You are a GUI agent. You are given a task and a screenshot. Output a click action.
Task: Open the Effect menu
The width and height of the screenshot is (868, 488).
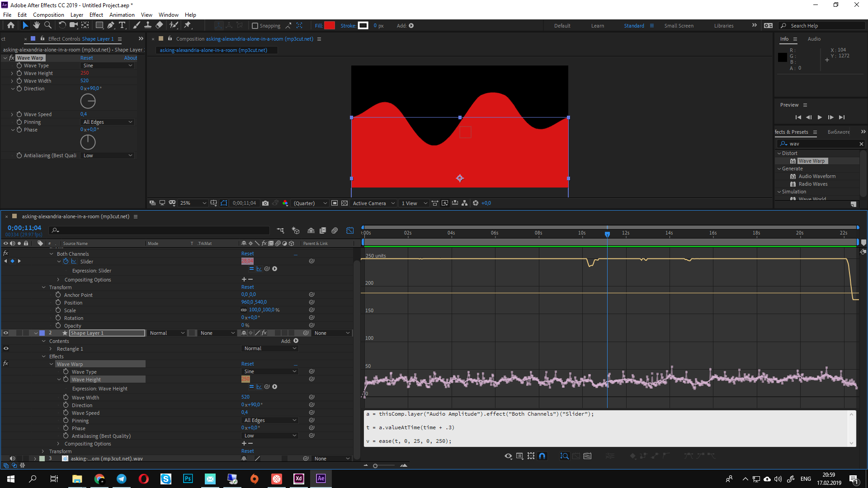(x=96, y=15)
